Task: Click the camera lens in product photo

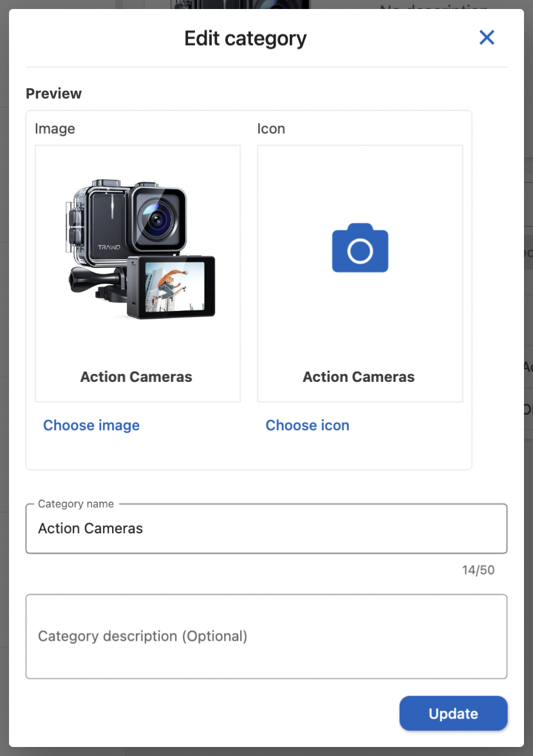Action: tap(156, 220)
